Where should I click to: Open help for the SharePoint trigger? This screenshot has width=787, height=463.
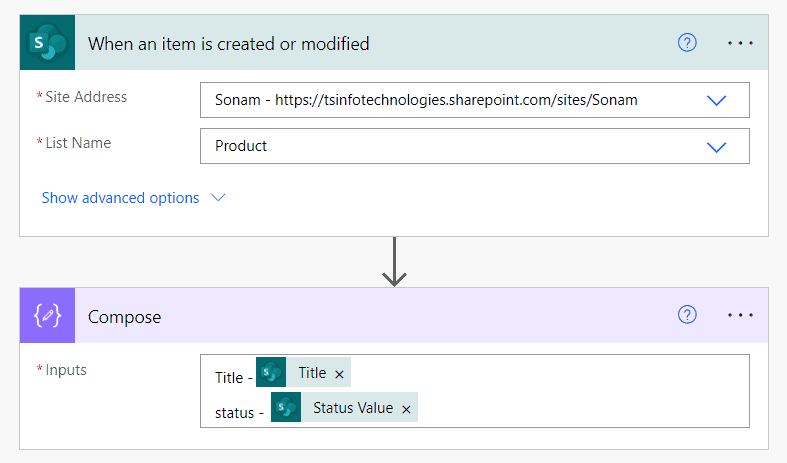coord(687,43)
